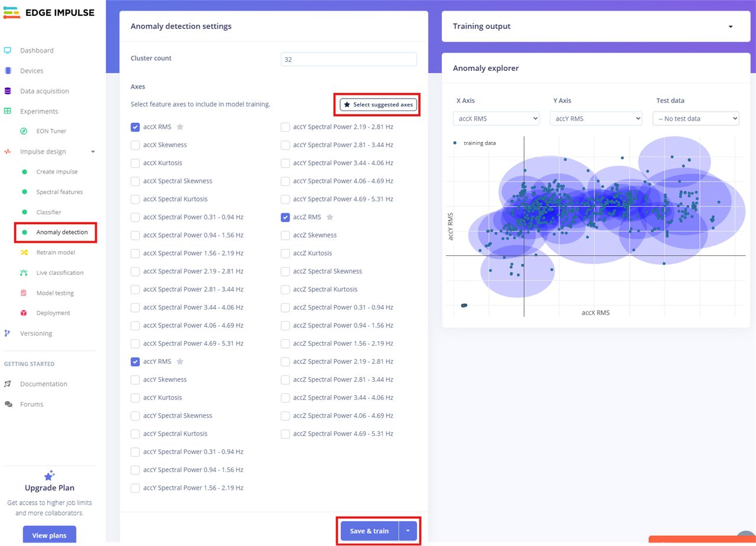Viewport: 756px width, 546px height.
Task: Click the Save & train button
Action: (x=370, y=531)
